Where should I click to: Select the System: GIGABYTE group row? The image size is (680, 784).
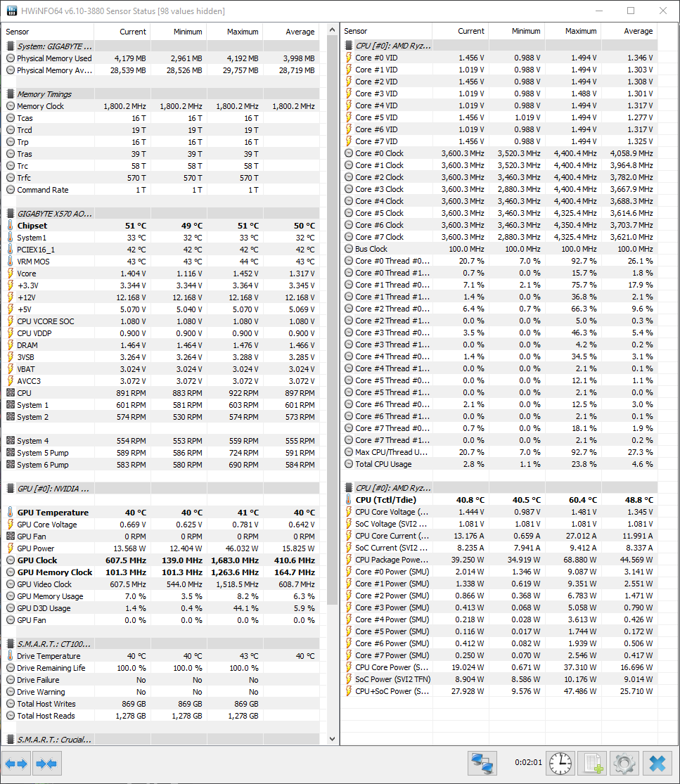[x=160, y=46]
